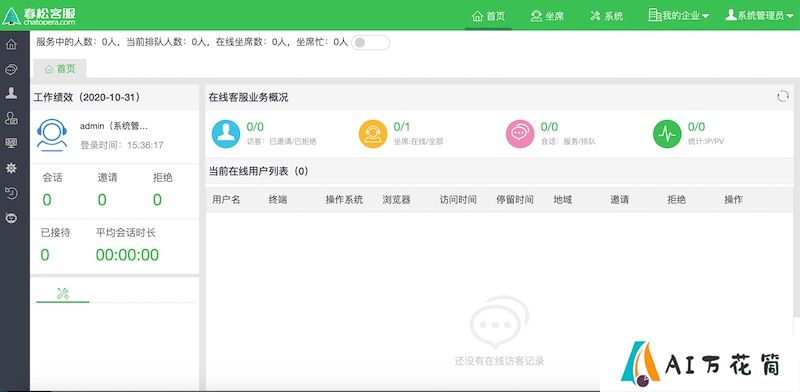
Task: Click the 浏览器 column header
Action: [x=396, y=200]
